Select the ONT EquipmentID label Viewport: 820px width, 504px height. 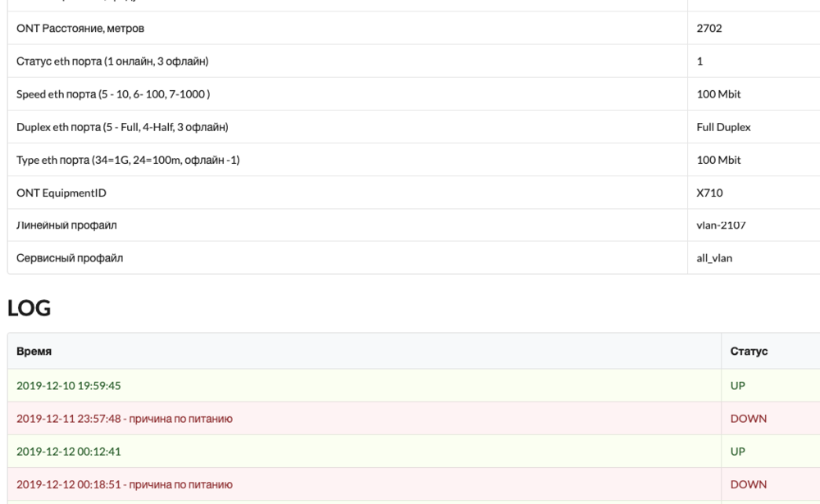click(61, 193)
